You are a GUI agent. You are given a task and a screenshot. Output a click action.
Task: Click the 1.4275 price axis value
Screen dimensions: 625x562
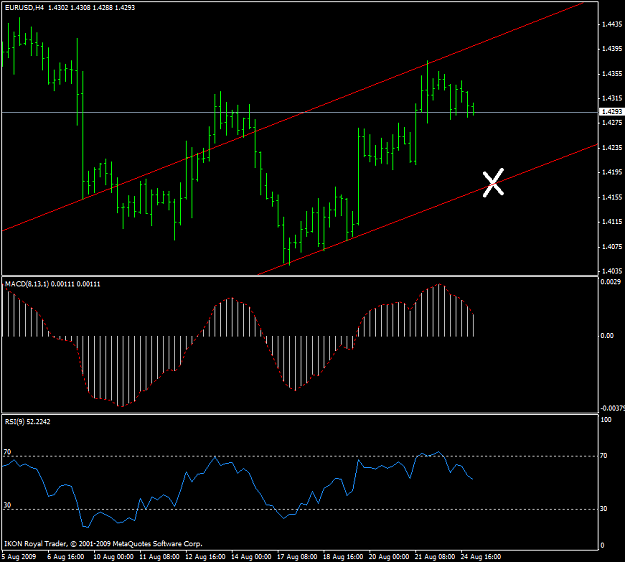(612, 123)
